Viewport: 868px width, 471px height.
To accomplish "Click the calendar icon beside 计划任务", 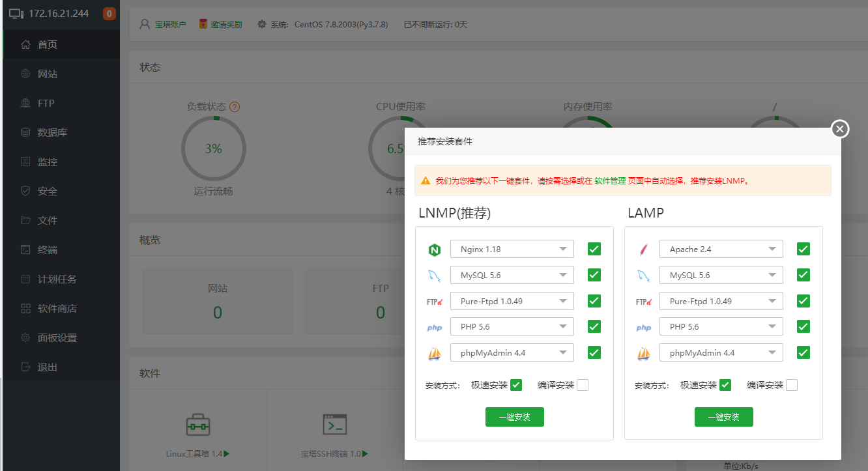I will (x=25, y=279).
